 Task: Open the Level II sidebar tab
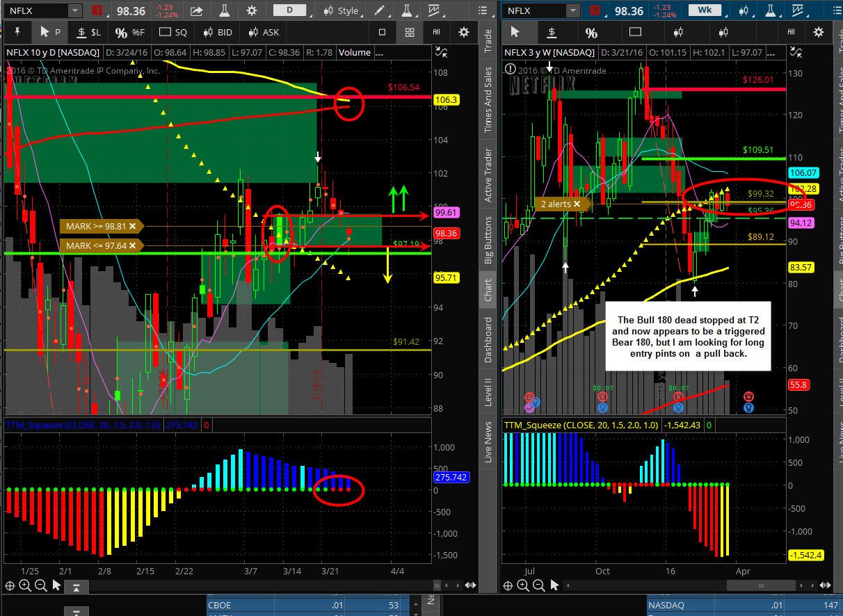(488, 393)
